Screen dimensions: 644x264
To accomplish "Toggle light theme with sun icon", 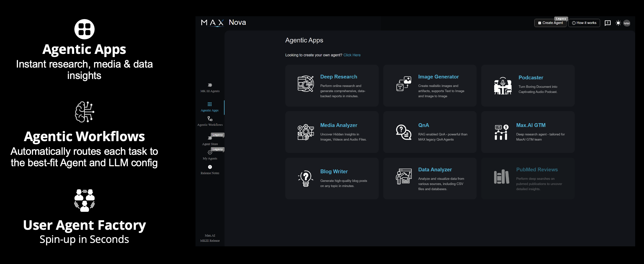I will tap(618, 23).
